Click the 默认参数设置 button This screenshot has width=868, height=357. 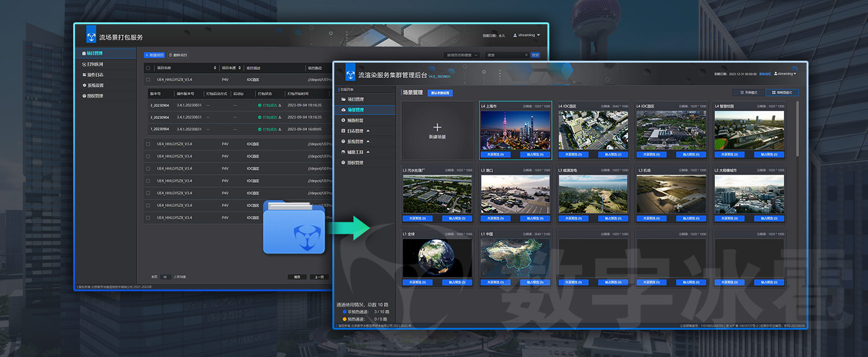pyautogui.click(x=440, y=93)
